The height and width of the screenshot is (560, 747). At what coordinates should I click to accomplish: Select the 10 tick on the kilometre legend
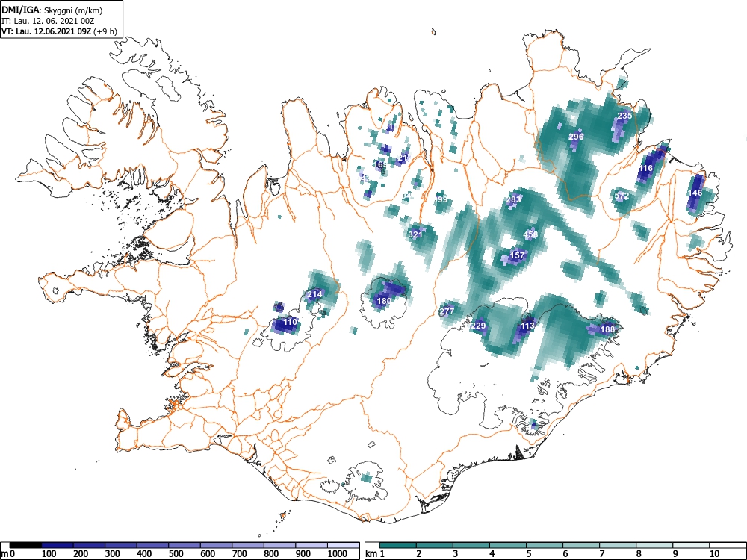point(713,554)
